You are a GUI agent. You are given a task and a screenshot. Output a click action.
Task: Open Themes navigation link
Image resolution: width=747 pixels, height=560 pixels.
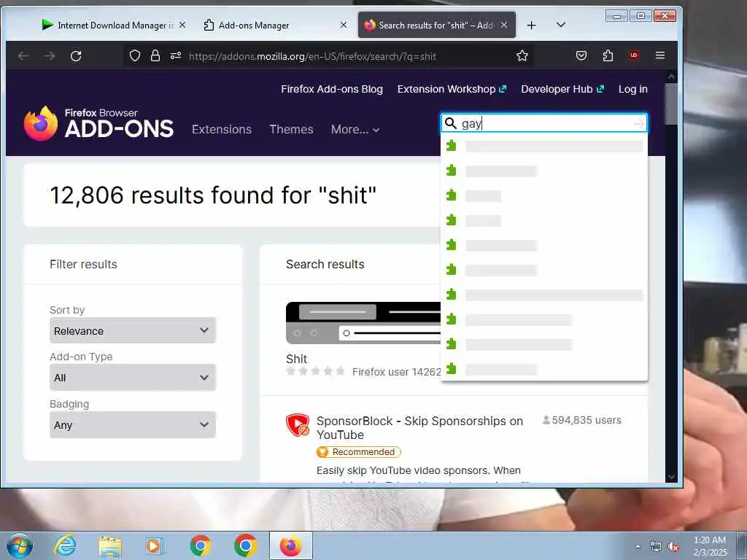click(x=291, y=130)
